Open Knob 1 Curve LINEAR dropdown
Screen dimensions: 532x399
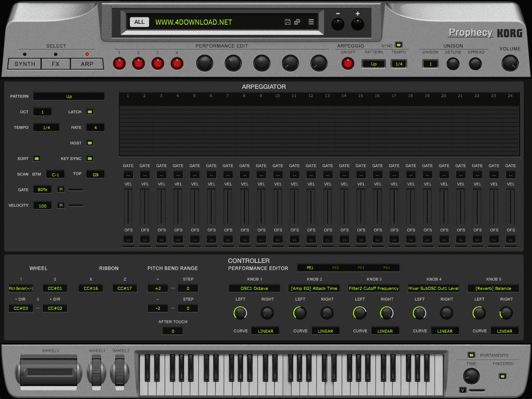(265, 331)
